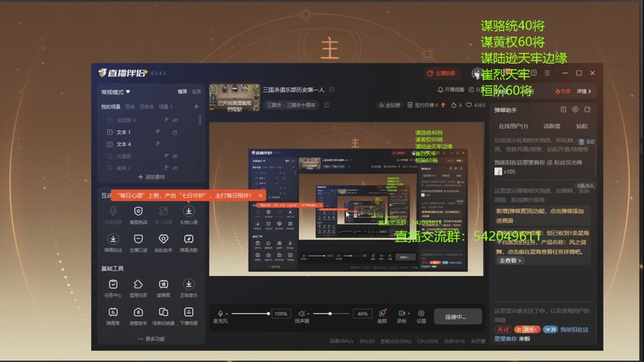Toggle lock on 文本 1 layer
This screenshot has height=362, width=644.
175,132
